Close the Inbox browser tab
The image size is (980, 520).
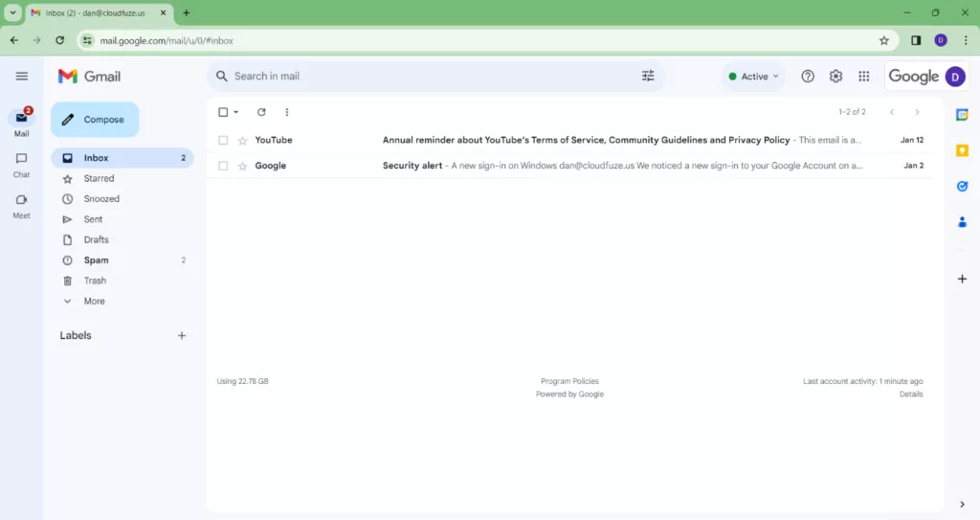(163, 12)
